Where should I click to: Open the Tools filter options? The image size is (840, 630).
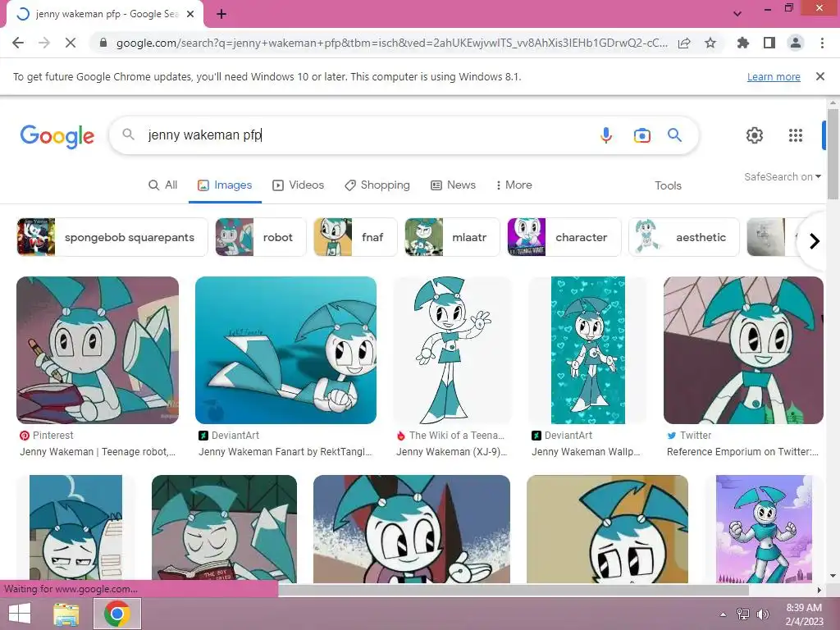(668, 185)
